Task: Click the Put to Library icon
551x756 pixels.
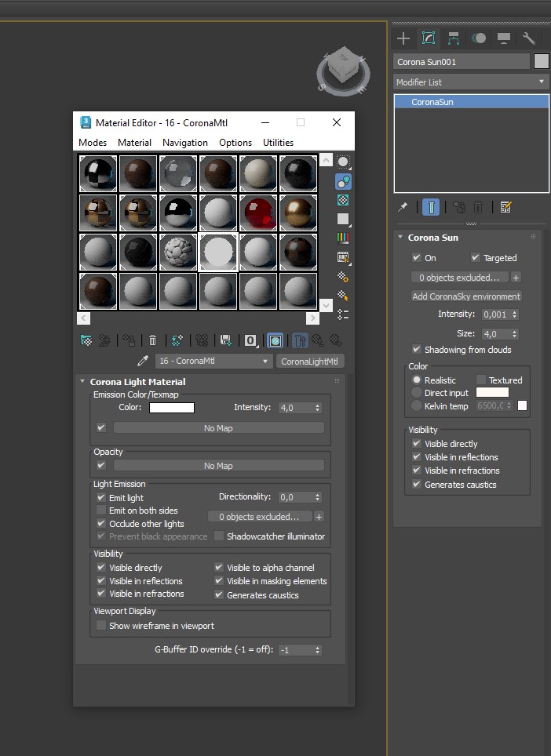Action: pyautogui.click(x=226, y=341)
